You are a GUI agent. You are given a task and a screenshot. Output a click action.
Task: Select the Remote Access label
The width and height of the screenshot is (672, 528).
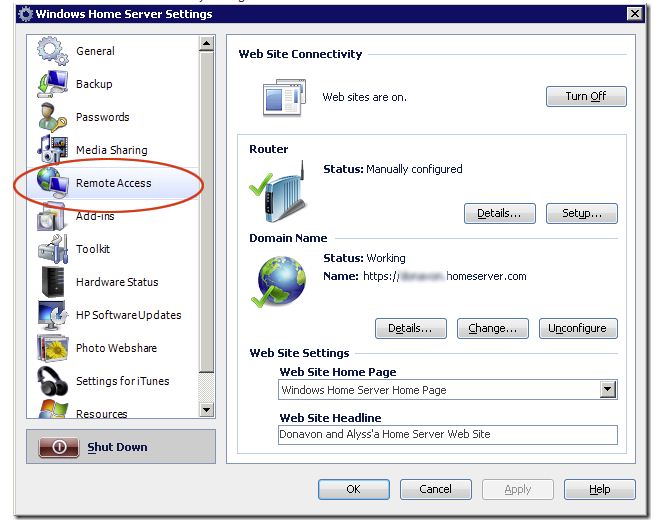coord(114,183)
